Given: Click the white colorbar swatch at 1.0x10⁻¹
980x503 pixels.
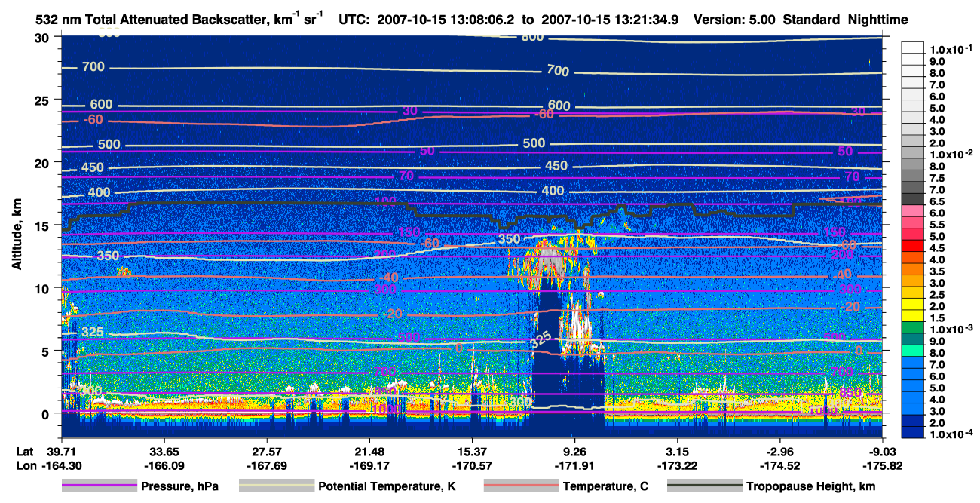Looking at the screenshot, I should (x=913, y=48).
